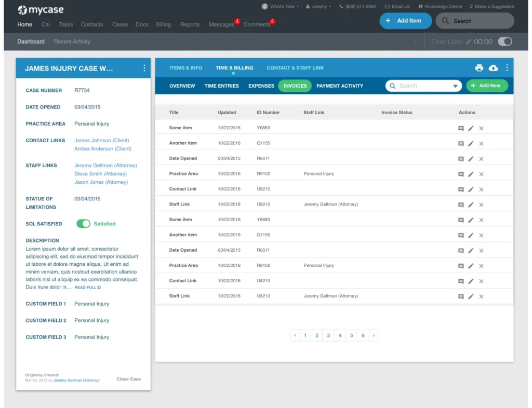Screen dimensions: 532x408
Task: Edit the first Practice Area invoice row
Action: click(x=471, y=174)
